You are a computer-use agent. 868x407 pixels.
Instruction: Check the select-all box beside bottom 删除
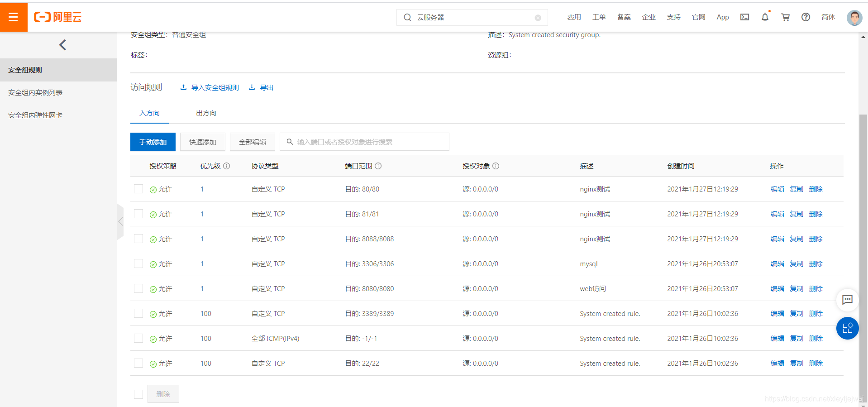click(138, 394)
